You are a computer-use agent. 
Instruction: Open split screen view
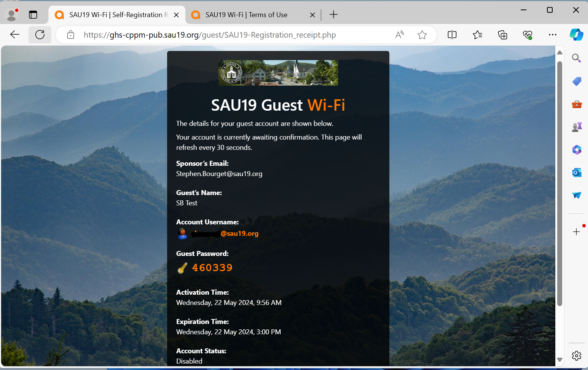(452, 35)
